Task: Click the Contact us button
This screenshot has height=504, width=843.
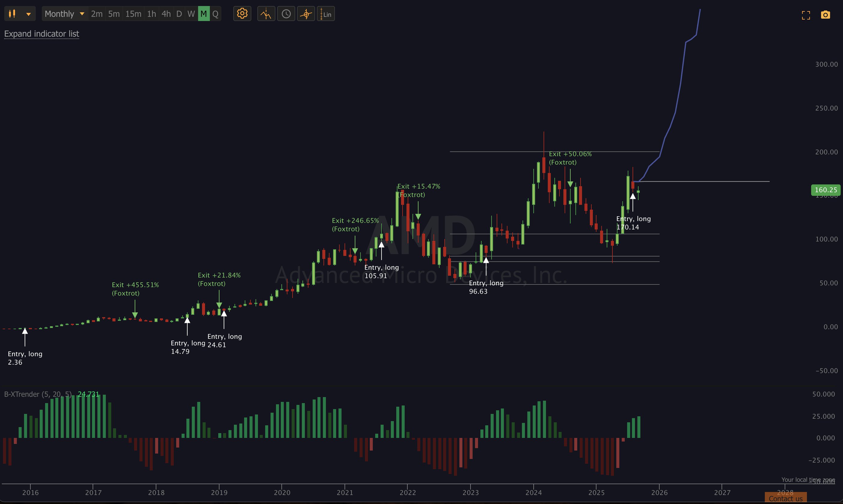Action: click(785, 499)
